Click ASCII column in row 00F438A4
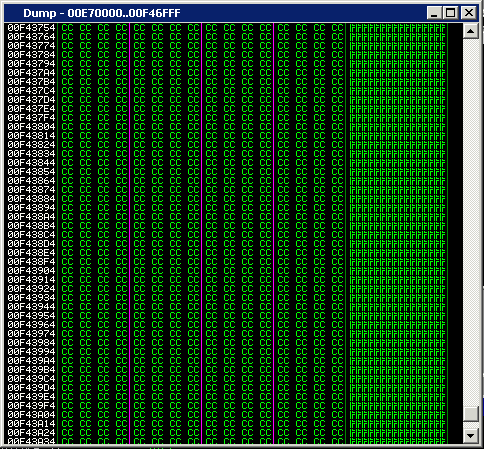484x449 pixels. [x=397, y=217]
